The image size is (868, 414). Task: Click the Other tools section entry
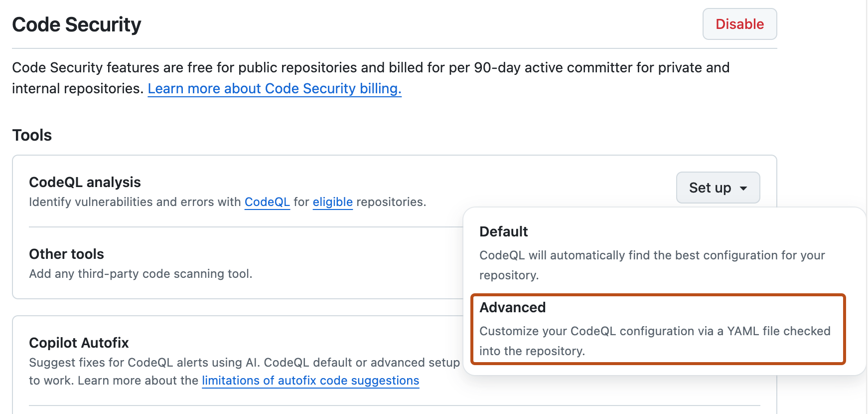click(66, 254)
